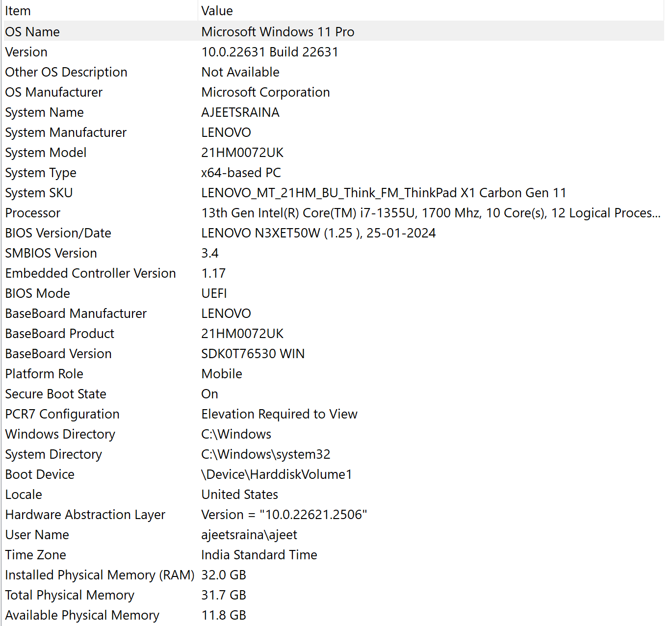
Task: Click LENOVO N3XET50W BIOS value
Action: point(318,233)
